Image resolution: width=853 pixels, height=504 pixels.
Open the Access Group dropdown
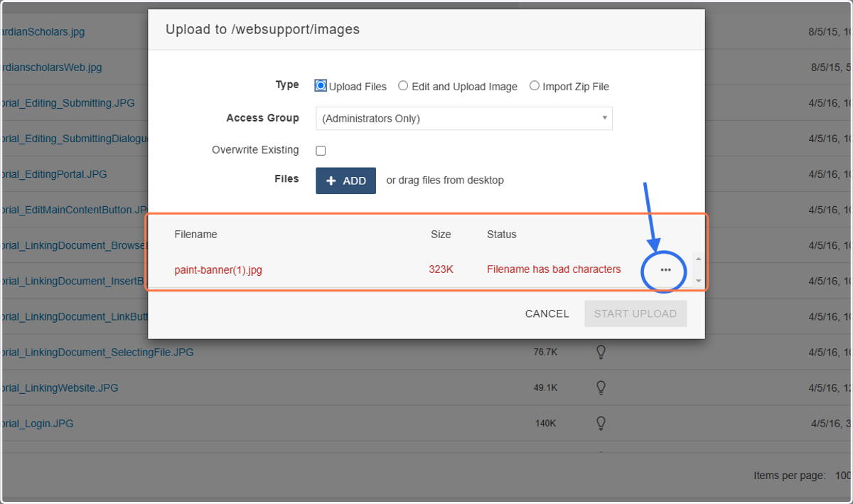tap(464, 119)
